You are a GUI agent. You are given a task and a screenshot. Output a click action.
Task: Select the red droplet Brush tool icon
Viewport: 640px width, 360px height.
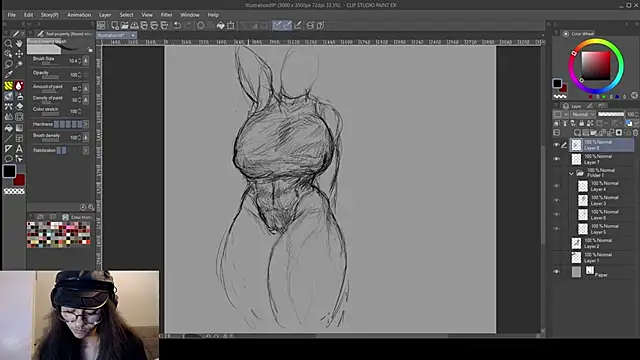pos(19,86)
